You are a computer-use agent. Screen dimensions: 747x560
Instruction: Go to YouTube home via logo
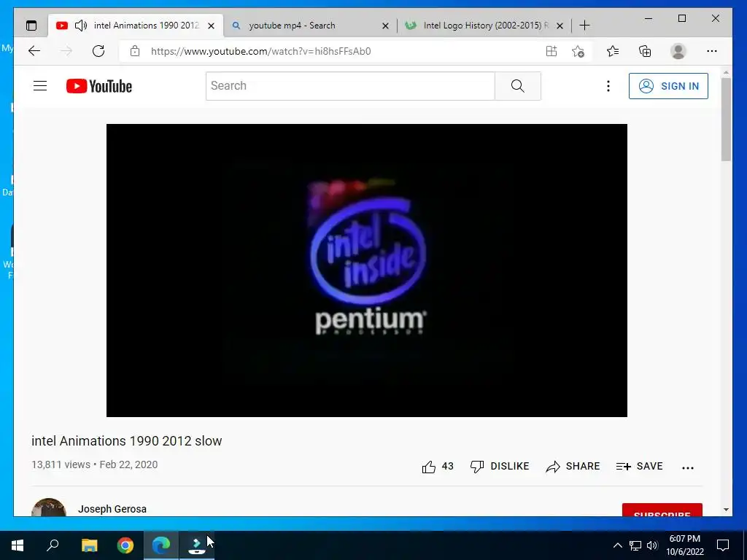[99, 86]
